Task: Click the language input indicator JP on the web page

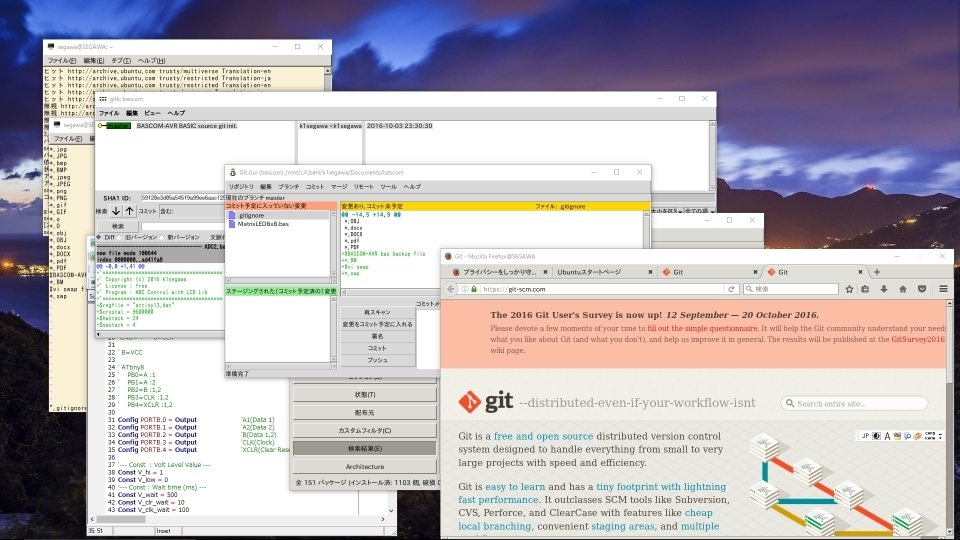Action: (x=866, y=436)
